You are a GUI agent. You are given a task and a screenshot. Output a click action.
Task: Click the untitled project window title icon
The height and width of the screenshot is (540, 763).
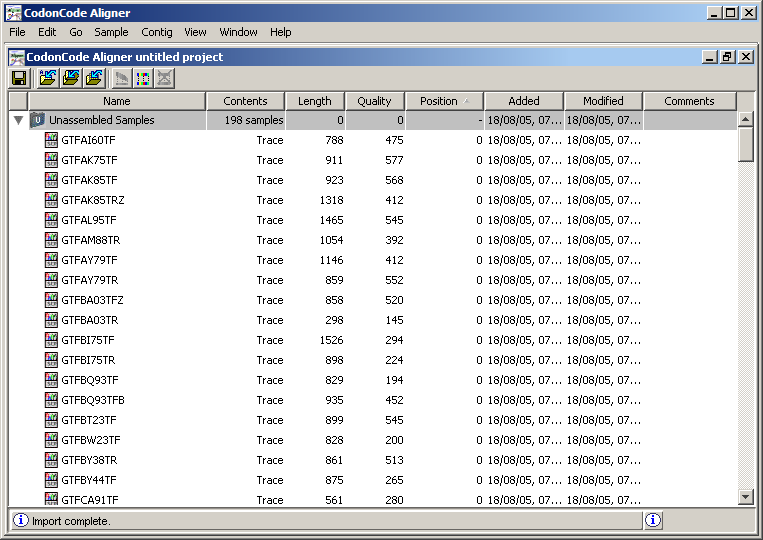click(17, 57)
